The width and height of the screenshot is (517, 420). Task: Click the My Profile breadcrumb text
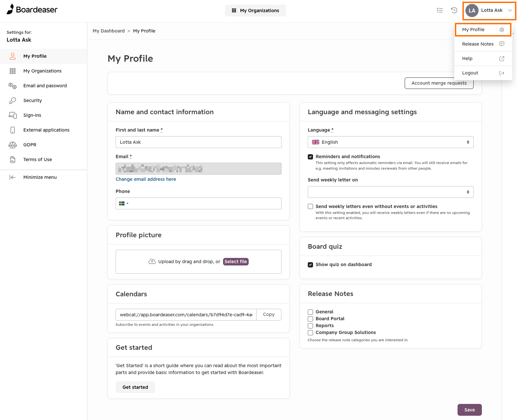point(144,31)
